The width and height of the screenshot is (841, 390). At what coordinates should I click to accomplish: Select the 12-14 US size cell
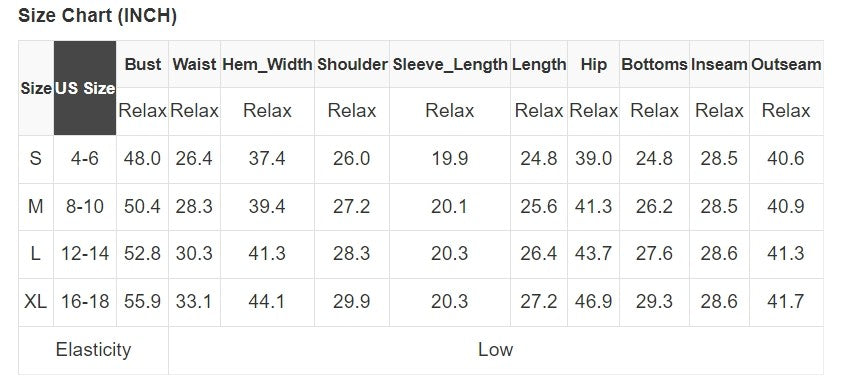[85, 254]
